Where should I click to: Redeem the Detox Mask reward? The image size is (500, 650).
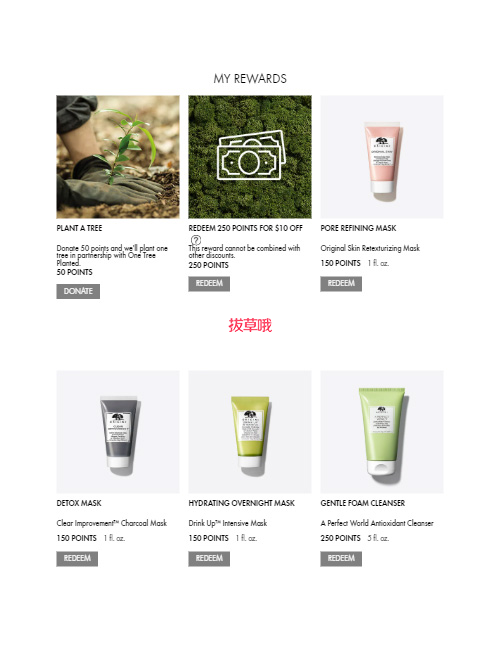coord(77,558)
